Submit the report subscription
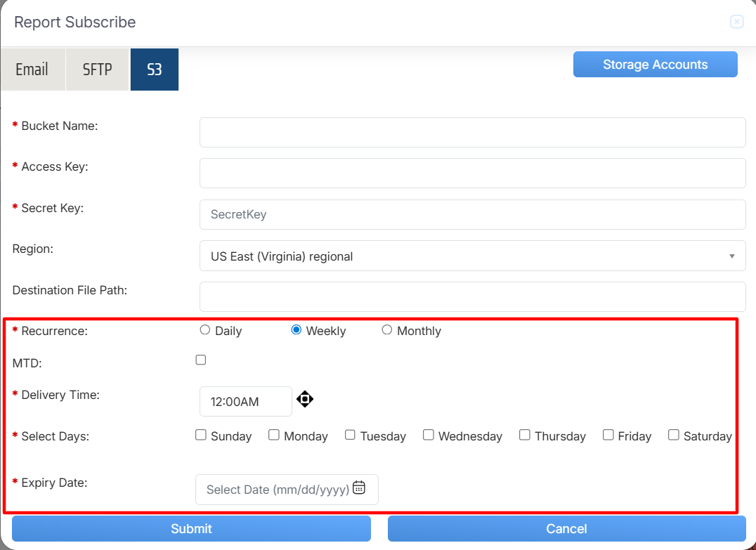This screenshot has height=550, width=756. point(191,529)
